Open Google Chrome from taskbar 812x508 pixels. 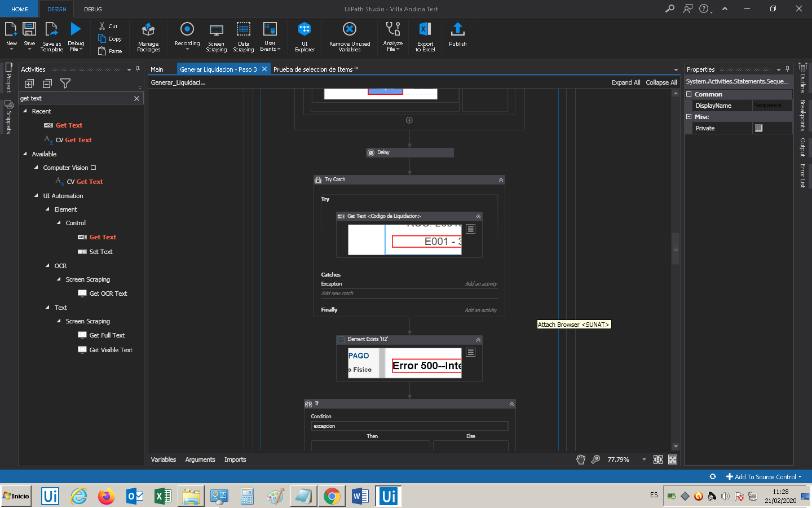(x=332, y=496)
